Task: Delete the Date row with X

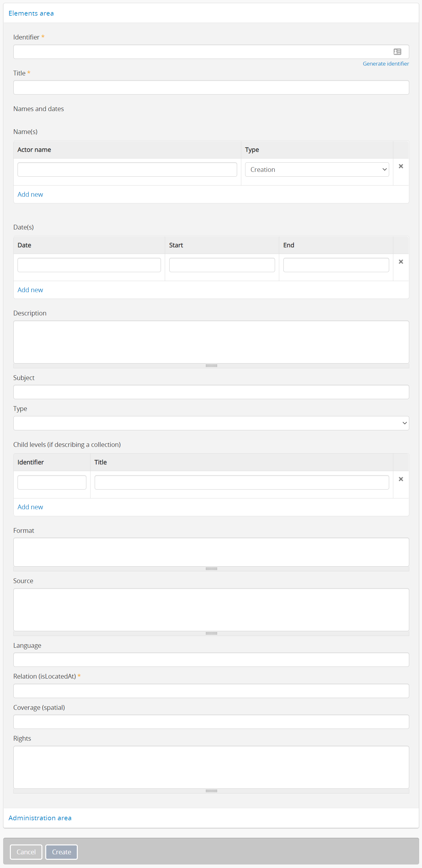Action: coord(401,261)
